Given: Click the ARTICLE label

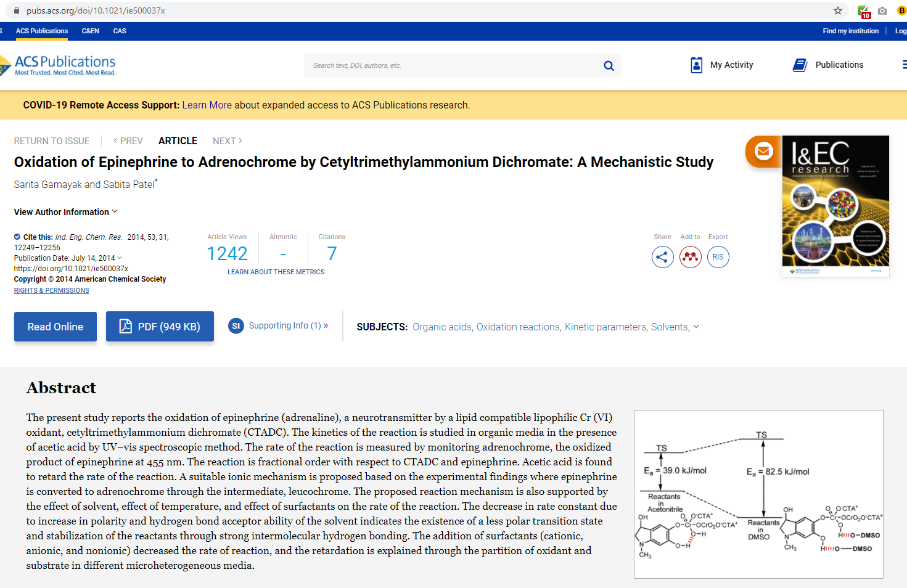Looking at the screenshot, I should (x=178, y=141).
